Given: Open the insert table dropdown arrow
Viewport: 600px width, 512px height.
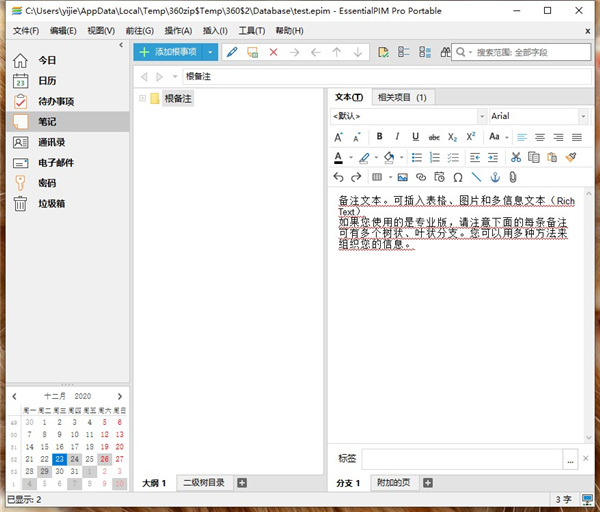Looking at the screenshot, I should [x=390, y=177].
